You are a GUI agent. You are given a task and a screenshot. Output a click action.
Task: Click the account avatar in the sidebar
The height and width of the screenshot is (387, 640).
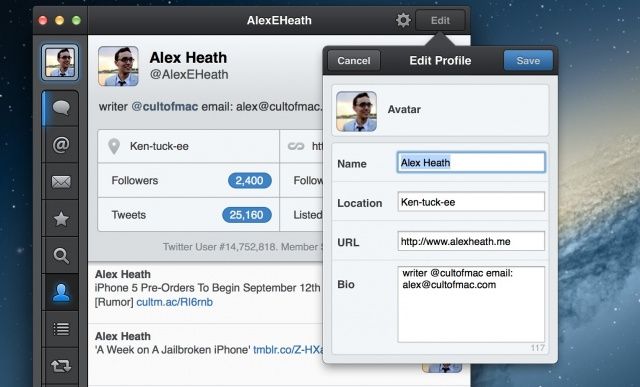click(60, 62)
